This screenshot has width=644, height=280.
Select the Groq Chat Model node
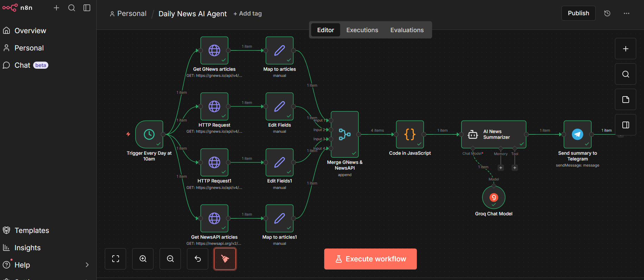pos(494,197)
